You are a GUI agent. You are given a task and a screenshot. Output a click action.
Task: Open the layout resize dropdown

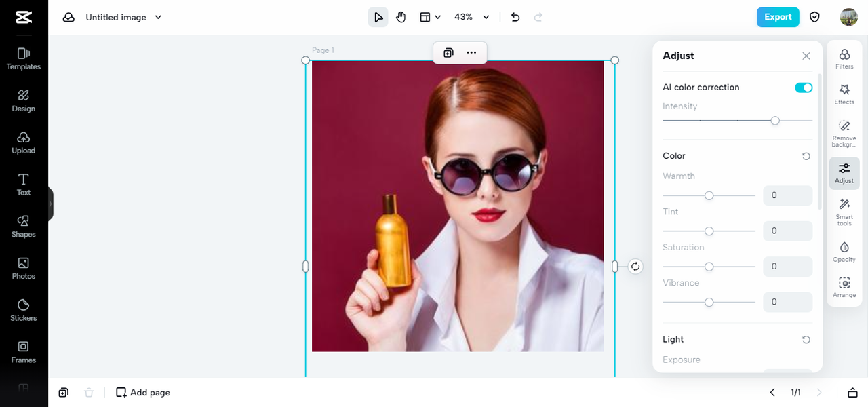[x=430, y=18]
